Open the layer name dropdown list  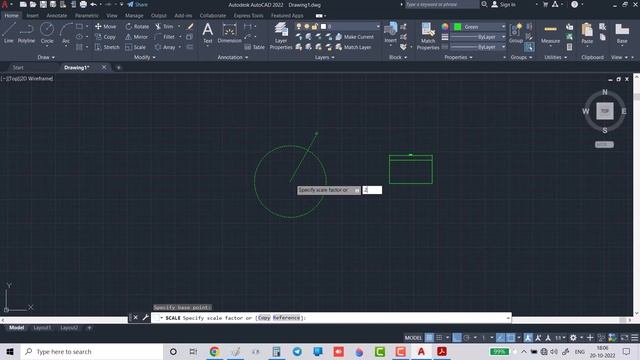(378, 27)
